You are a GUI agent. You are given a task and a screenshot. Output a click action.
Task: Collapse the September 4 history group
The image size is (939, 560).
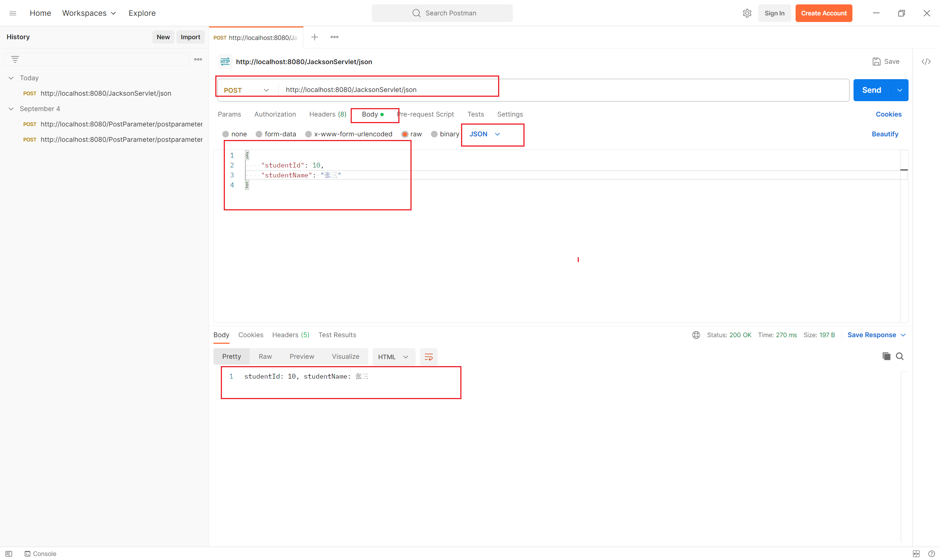(x=11, y=109)
